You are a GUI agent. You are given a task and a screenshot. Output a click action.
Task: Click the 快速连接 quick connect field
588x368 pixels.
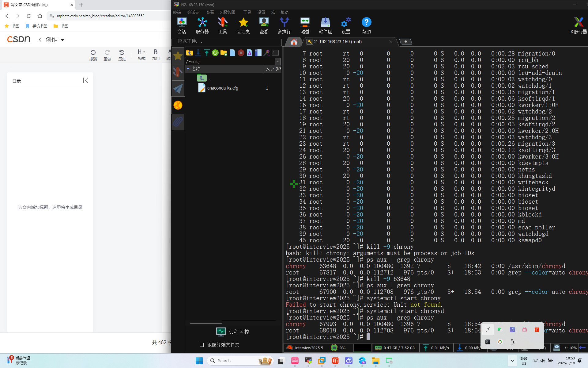227,41
